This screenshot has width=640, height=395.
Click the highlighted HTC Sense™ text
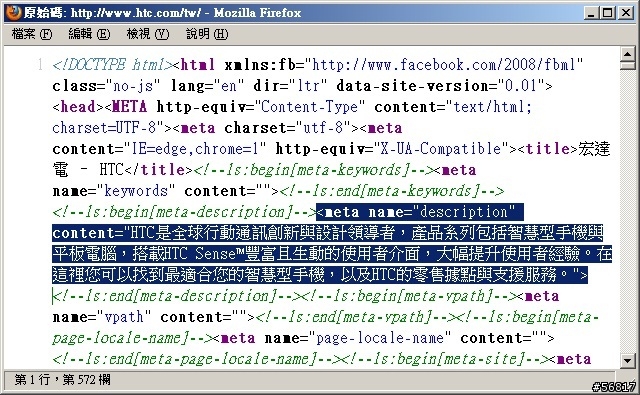click(x=204, y=254)
